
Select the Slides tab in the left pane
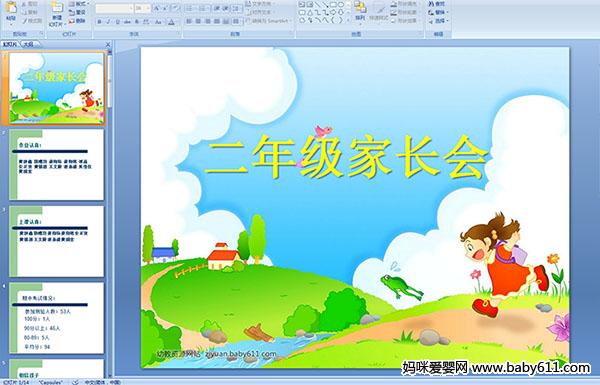click(10, 44)
